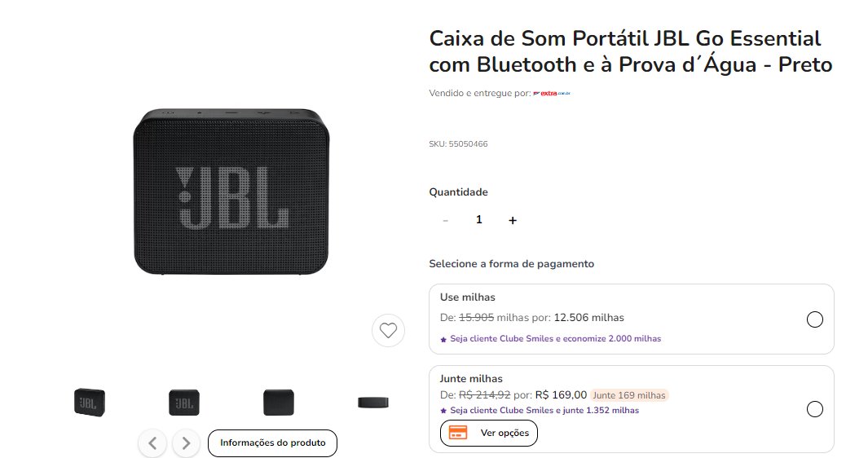Increase quantity with the plus button
868x458 pixels.
[x=513, y=220]
